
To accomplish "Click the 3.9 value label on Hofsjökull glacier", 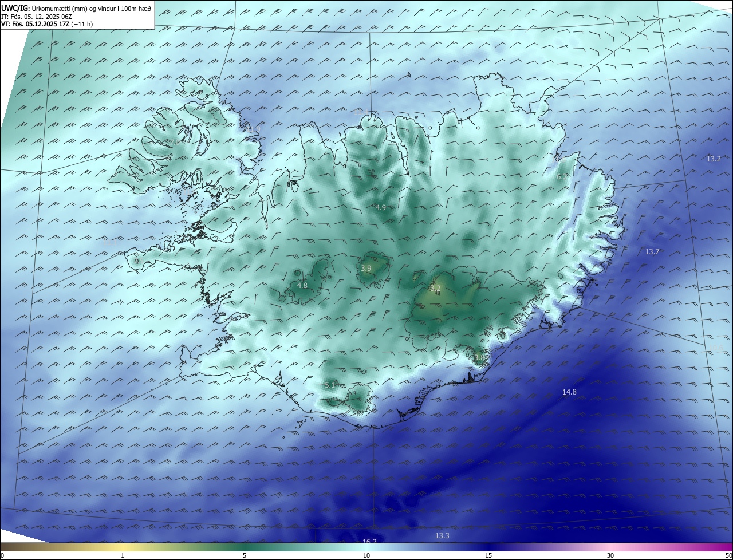I will [x=366, y=268].
